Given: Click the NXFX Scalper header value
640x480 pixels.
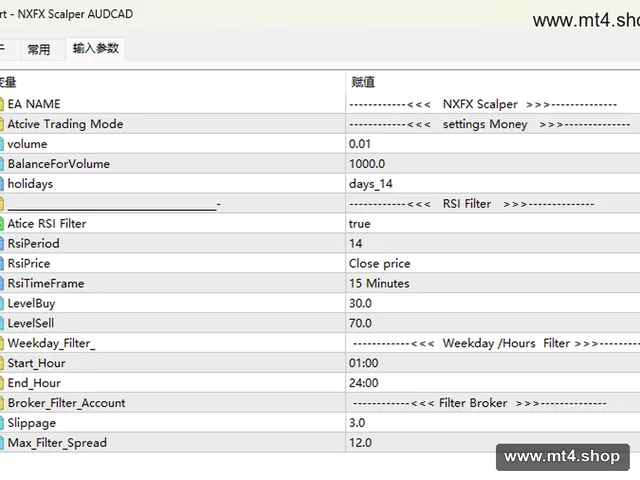Looking at the screenshot, I should [x=483, y=104].
